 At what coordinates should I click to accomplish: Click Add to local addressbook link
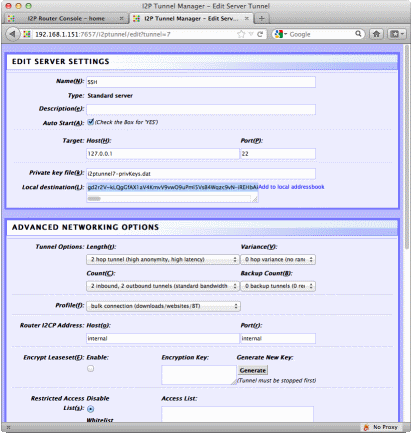(x=291, y=187)
